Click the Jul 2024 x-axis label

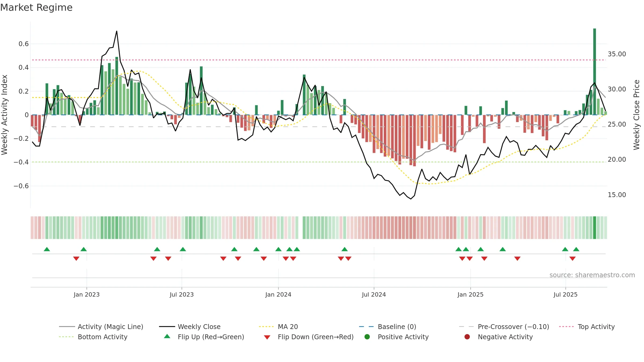click(374, 294)
